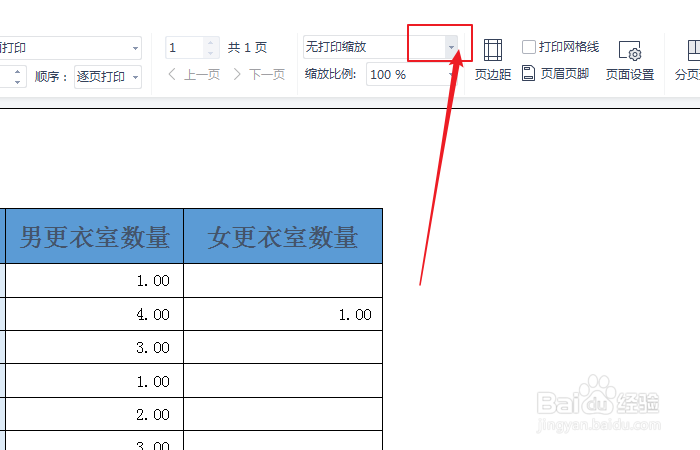The image size is (700, 450).
Task: Click the 共 1 页 page count label
Action: 247,47
